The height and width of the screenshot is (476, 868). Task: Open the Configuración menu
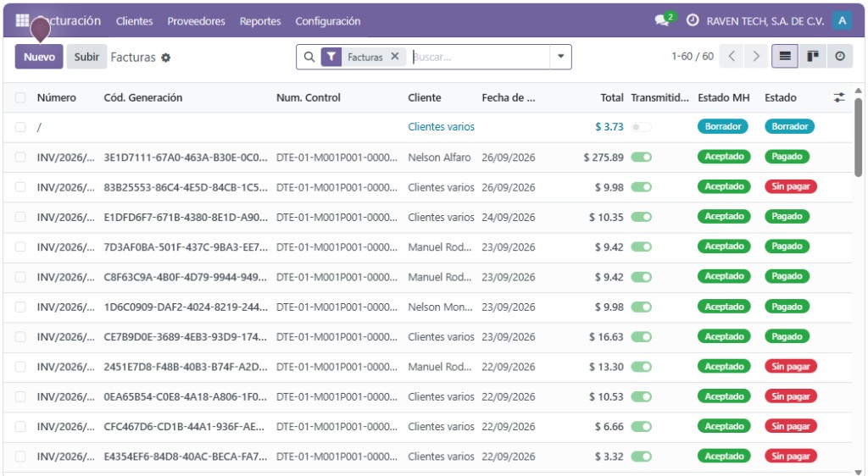click(x=328, y=21)
